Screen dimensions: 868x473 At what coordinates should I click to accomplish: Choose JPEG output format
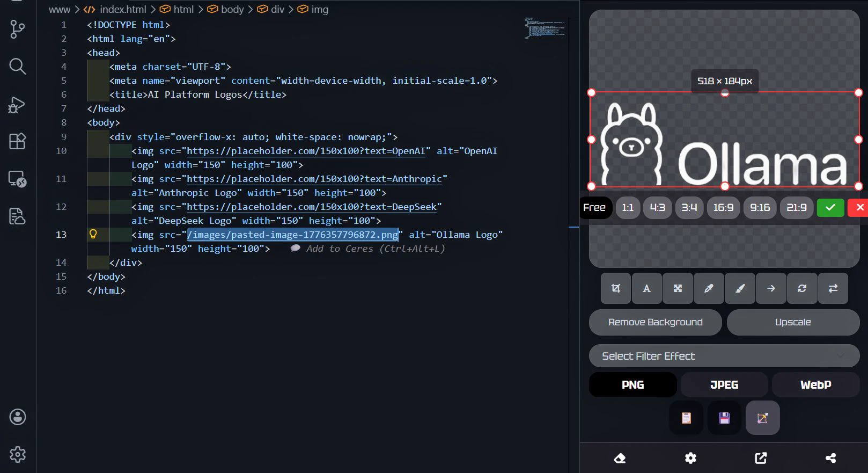[724, 384]
